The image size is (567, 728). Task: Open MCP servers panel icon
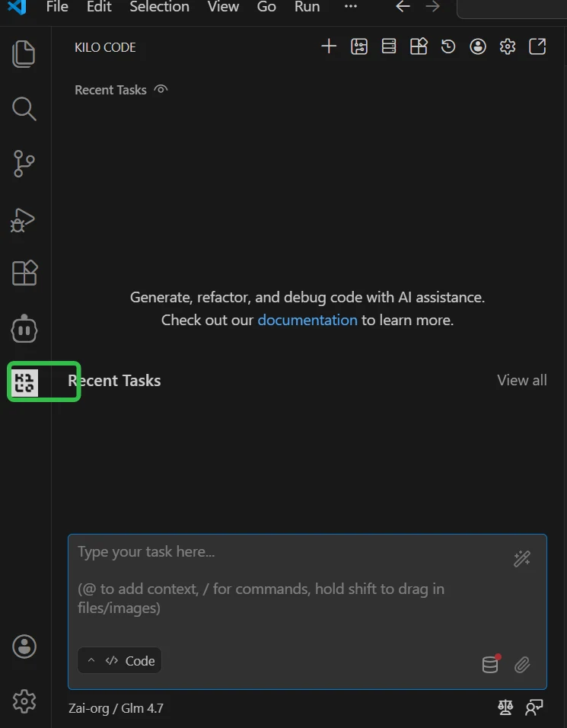(x=389, y=46)
